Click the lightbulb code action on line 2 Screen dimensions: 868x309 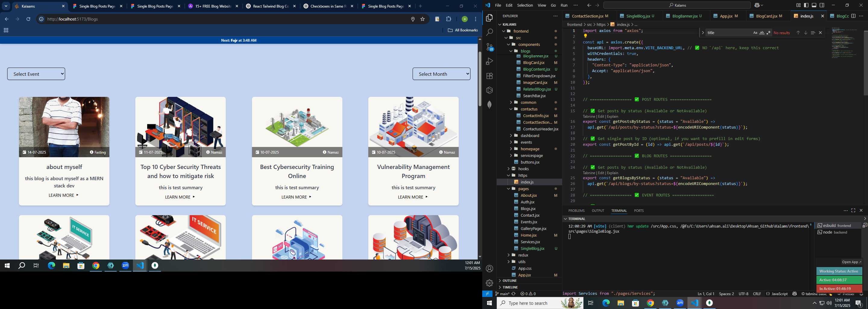(585, 36)
